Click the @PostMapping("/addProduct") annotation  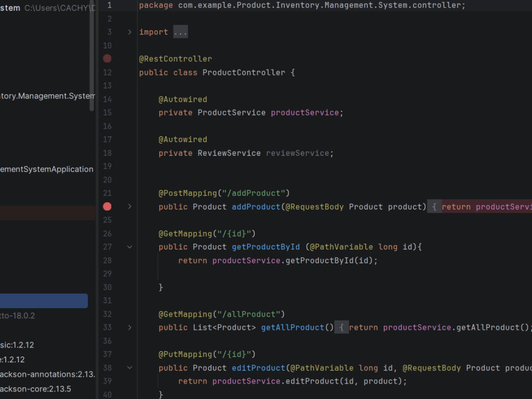point(224,193)
